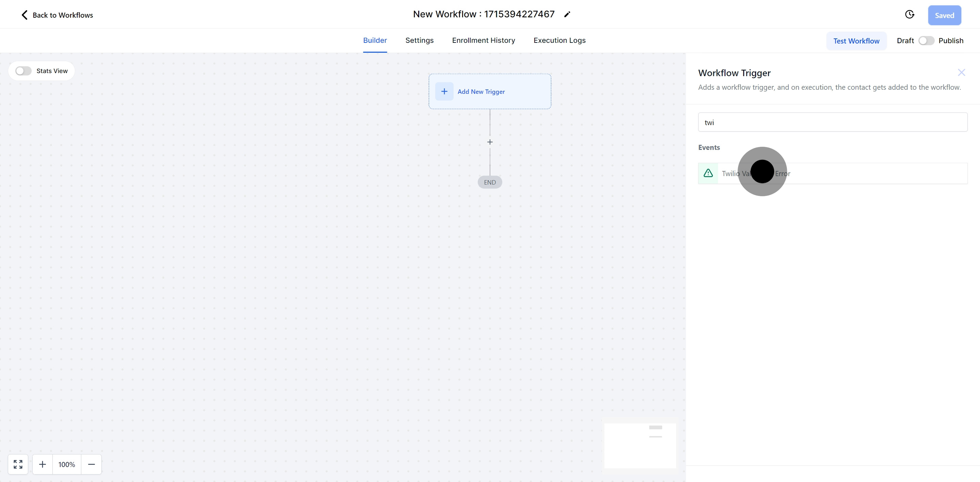Open version history via the clock icon

(910, 14)
